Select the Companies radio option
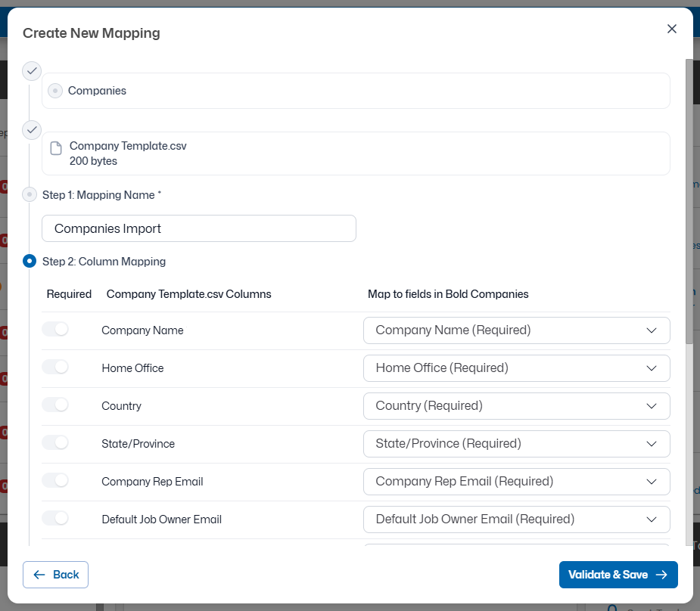The height and width of the screenshot is (611, 700). 55,91
